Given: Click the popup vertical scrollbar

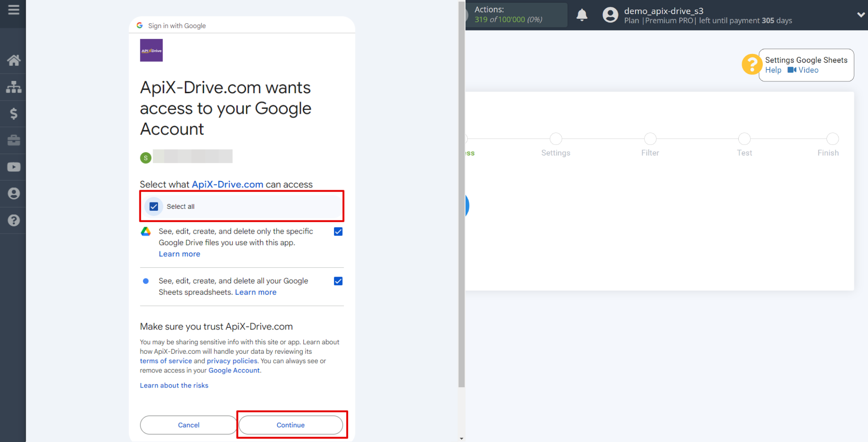Looking at the screenshot, I should [461, 194].
